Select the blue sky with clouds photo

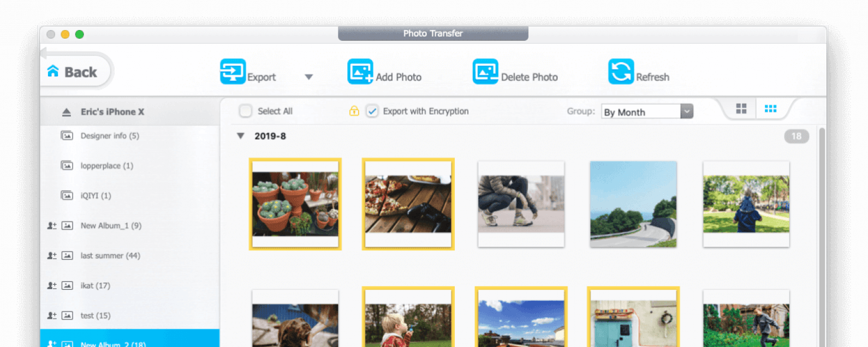[521, 317]
